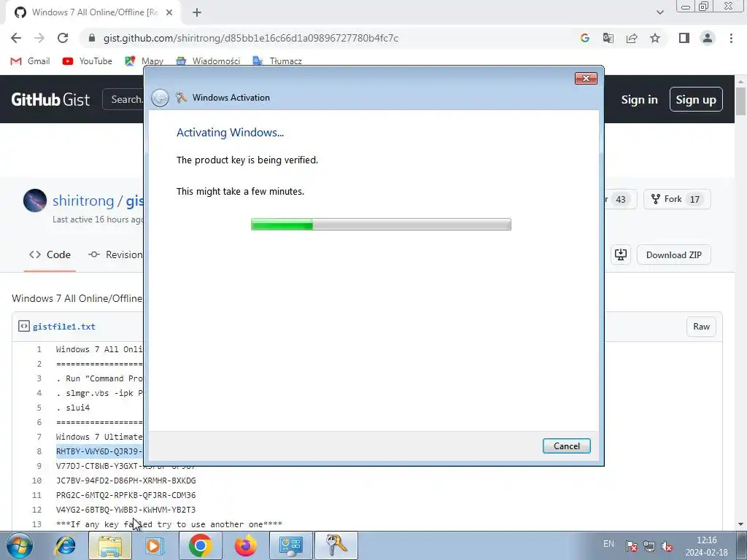Open Firefox from the taskbar
Viewport: 747px width, 560px height.
(x=245, y=545)
